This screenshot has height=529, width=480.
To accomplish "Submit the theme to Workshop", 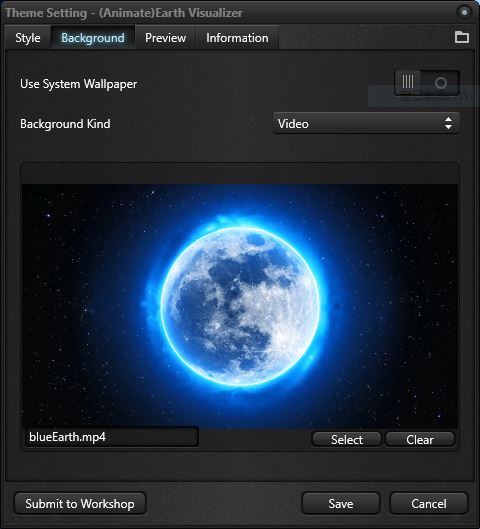I will [80, 503].
